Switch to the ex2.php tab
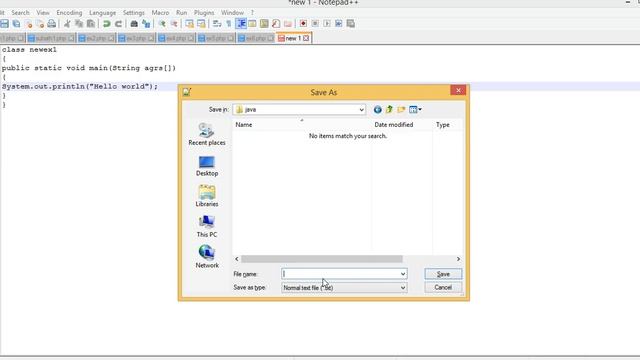 (96, 38)
